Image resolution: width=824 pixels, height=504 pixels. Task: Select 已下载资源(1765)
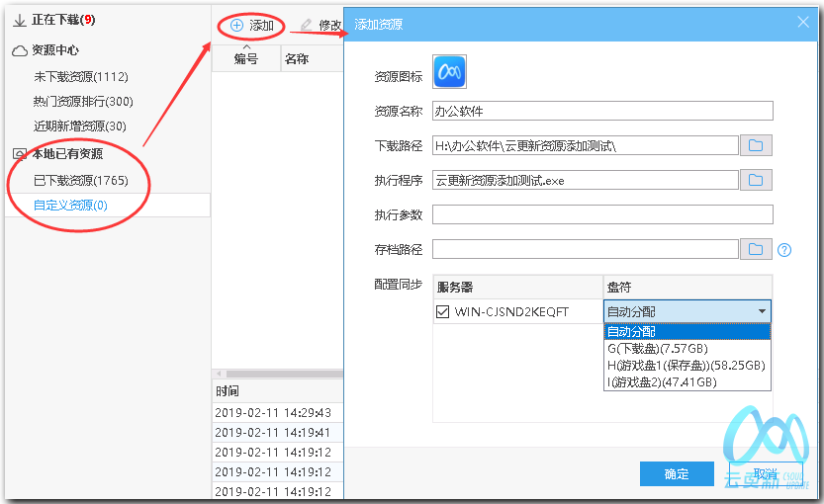81,181
